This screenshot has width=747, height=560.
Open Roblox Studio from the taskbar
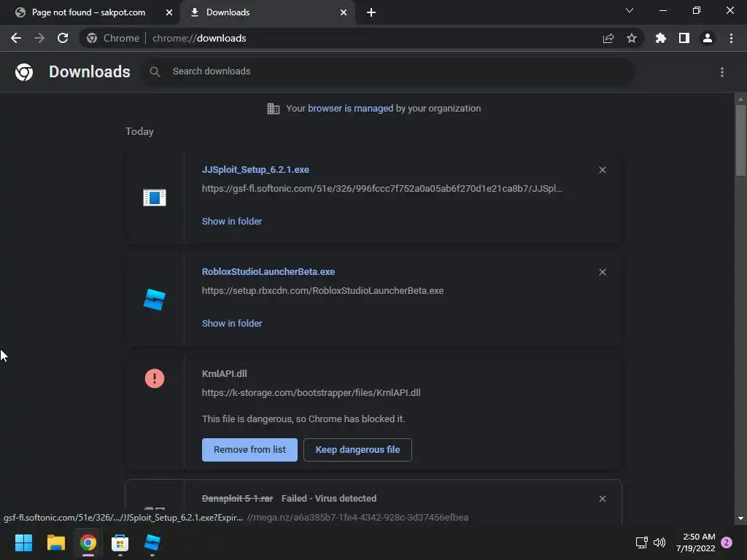point(152,542)
